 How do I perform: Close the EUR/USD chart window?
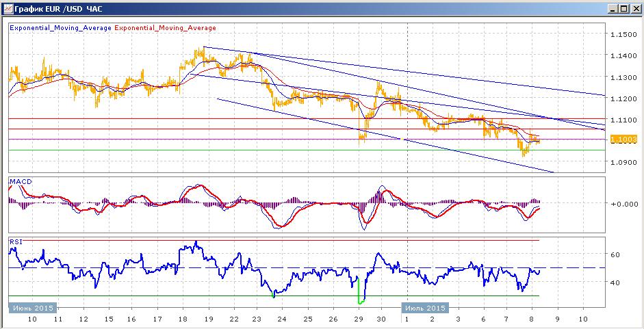(634, 9)
